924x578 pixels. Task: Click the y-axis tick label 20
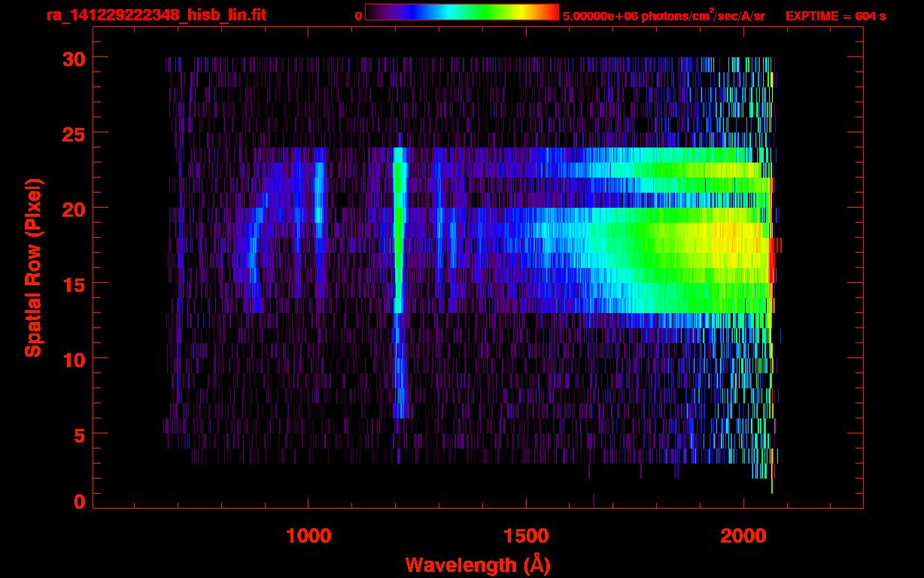(73, 208)
